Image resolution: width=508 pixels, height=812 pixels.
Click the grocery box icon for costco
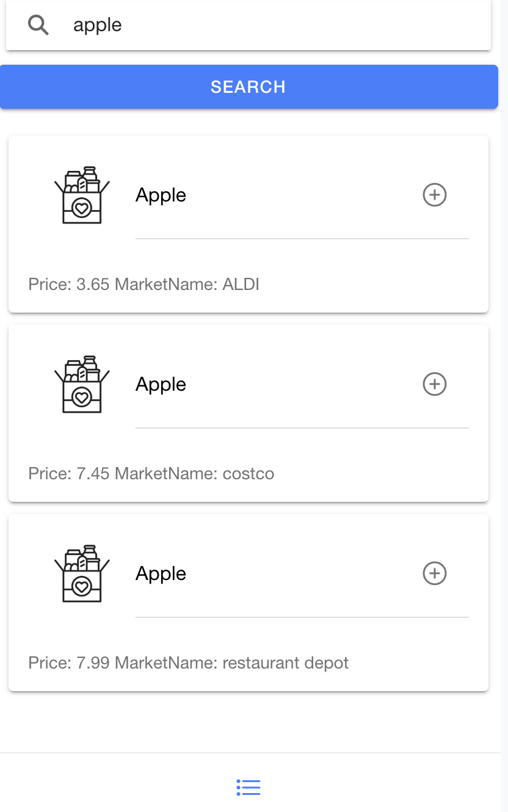click(82, 384)
